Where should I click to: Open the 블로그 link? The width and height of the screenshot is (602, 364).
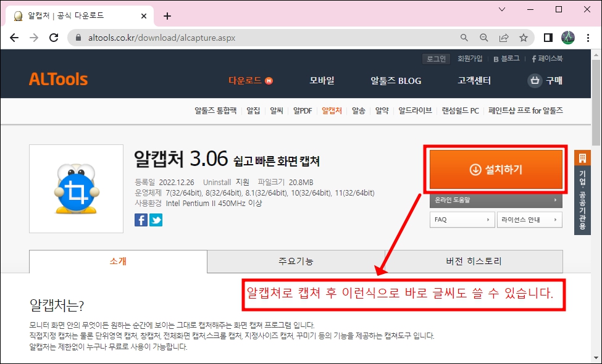click(506, 59)
